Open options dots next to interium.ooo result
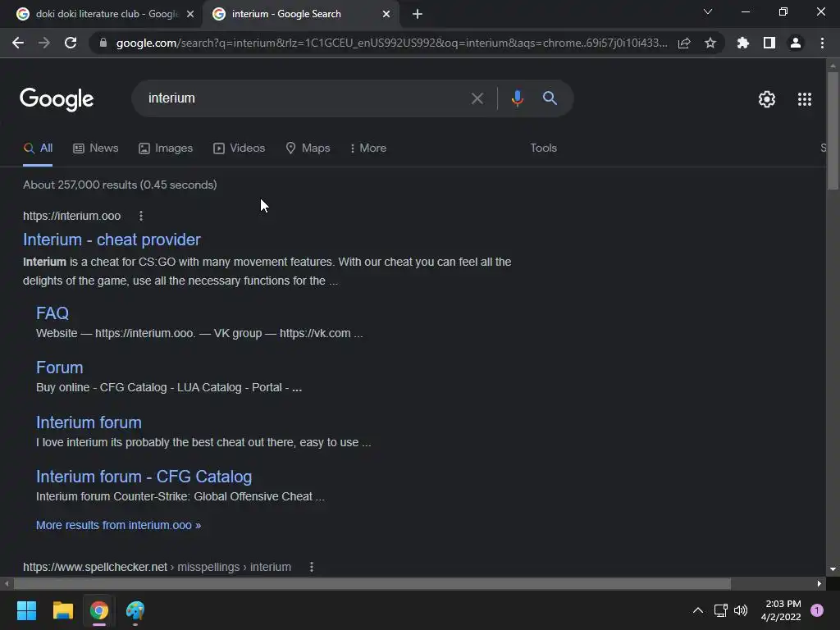840x630 pixels. (141, 216)
